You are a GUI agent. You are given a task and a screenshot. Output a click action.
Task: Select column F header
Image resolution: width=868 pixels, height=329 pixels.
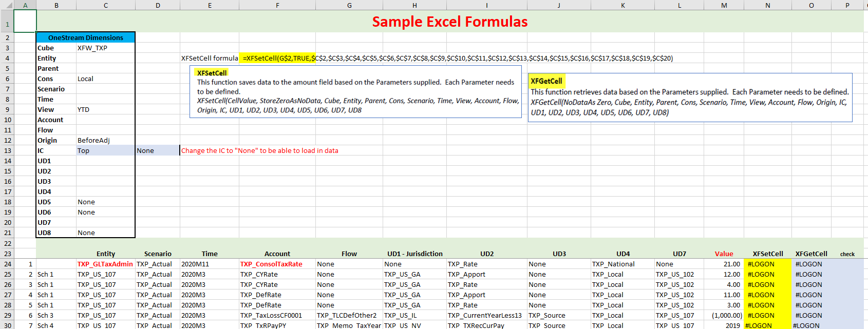[x=277, y=5]
